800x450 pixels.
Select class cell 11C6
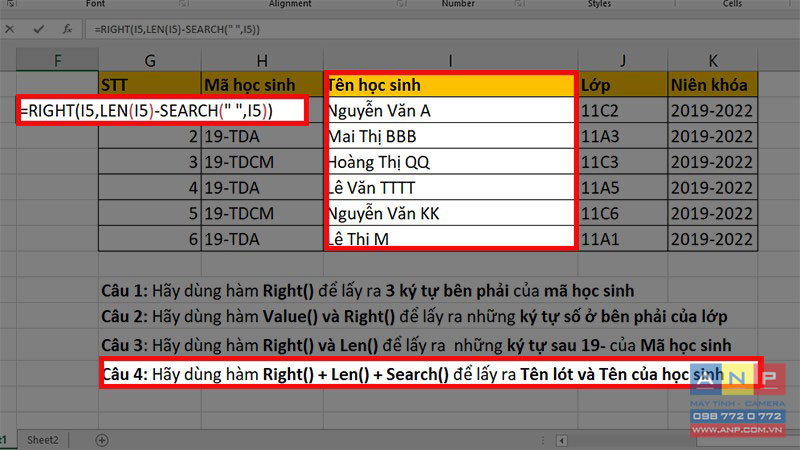[x=622, y=213]
